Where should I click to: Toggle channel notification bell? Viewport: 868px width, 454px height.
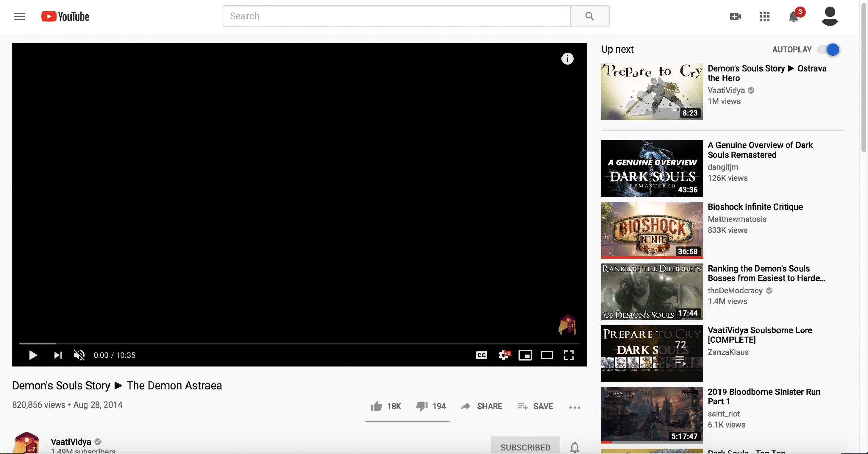click(574, 447)
